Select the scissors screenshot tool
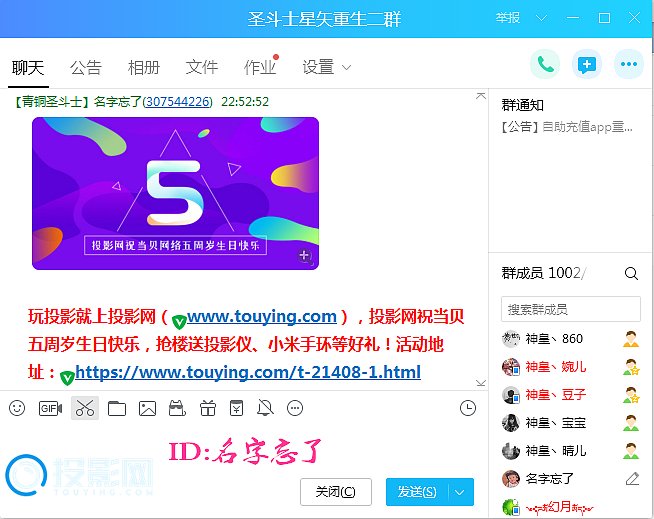654x519 pixels. pos(85,408)
